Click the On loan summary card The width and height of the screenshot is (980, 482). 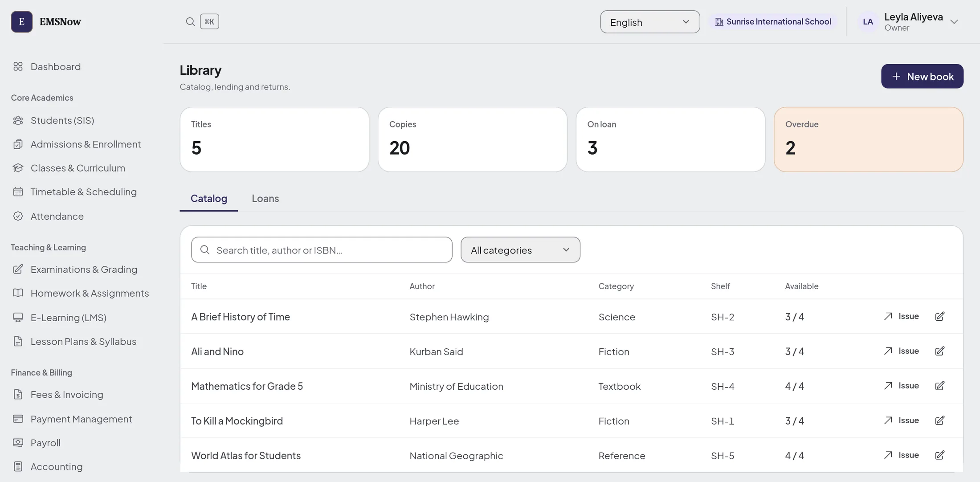[x=670, y=139]
